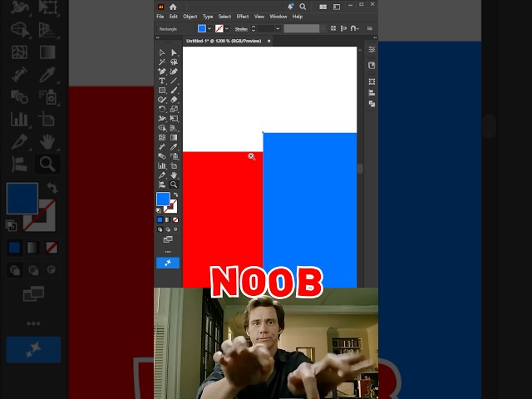Viewport: 532px width, 399px height.
Task: Select the Mesh tool
Action: 162,137
